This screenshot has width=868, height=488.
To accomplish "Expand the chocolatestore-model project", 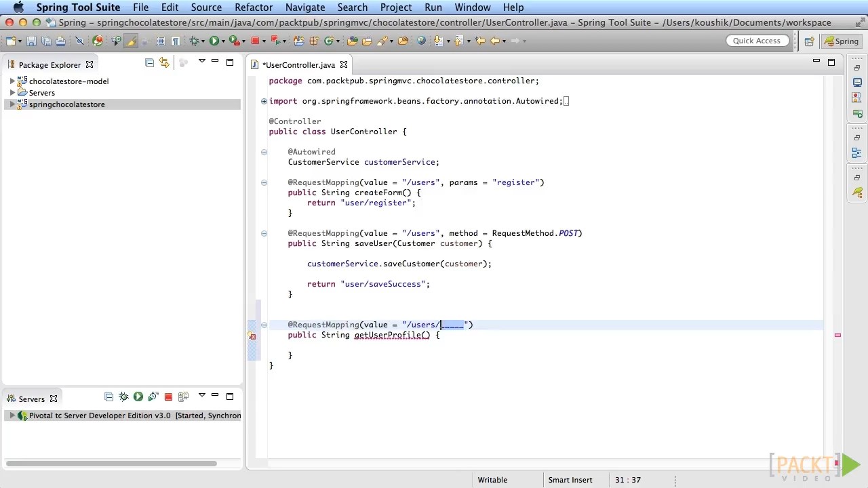I will click(12, 81).
